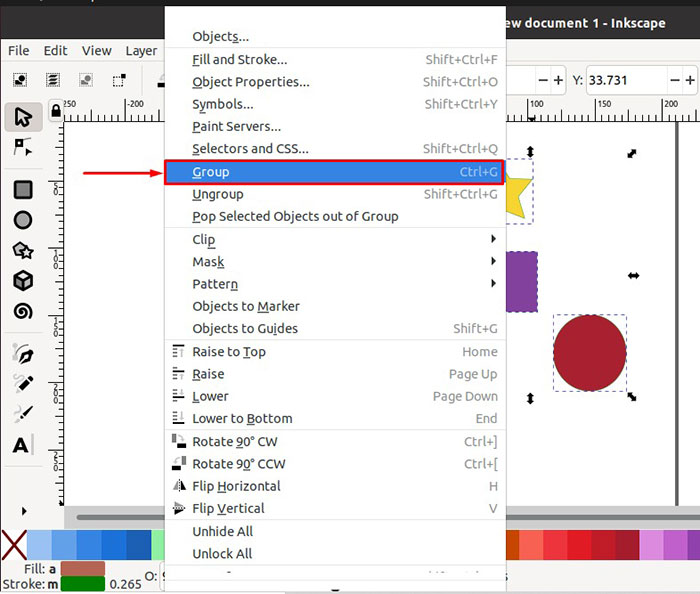Activate the Spiral tool
Image resolution: width=700 pixels, height=594 pixels.
pyautogui.click(x=23, y=311)
